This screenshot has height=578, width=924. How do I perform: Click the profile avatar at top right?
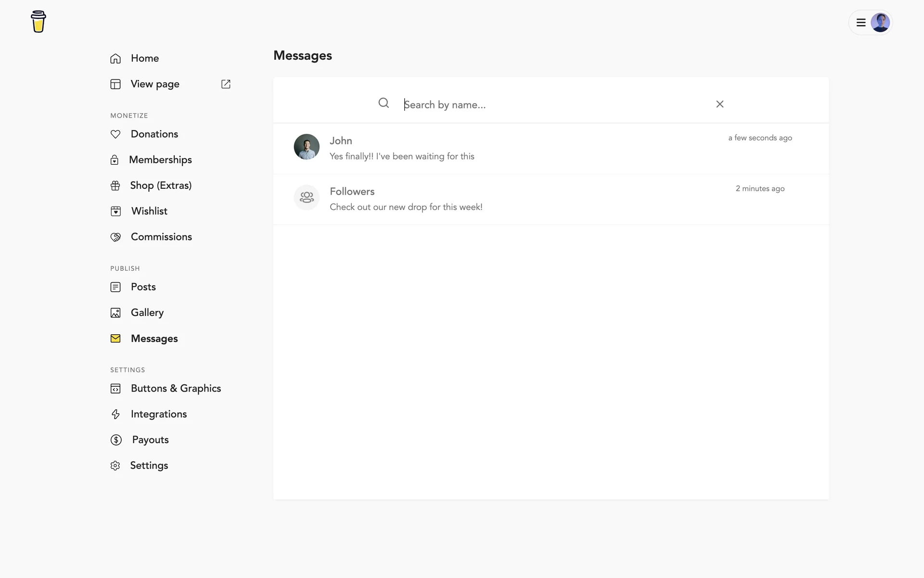(880, 23)
